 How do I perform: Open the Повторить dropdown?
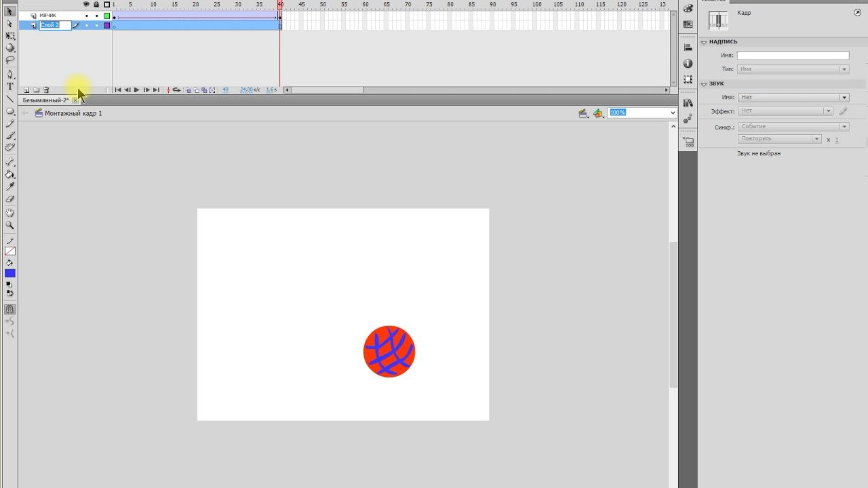(x=780, y=139)
